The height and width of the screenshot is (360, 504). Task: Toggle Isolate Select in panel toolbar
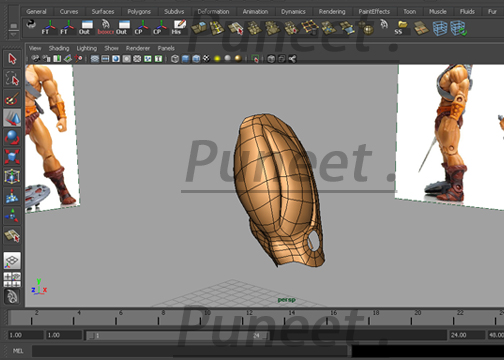pyautogui.click(x=255, y=59)
